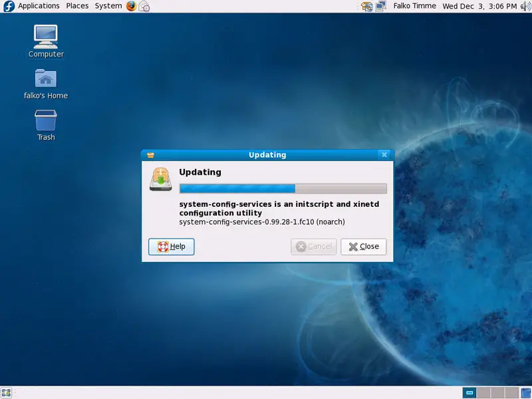The width and height of the screenshot is (532, 399).
Task: Open the System menu
Action: [x=108, y=6]
